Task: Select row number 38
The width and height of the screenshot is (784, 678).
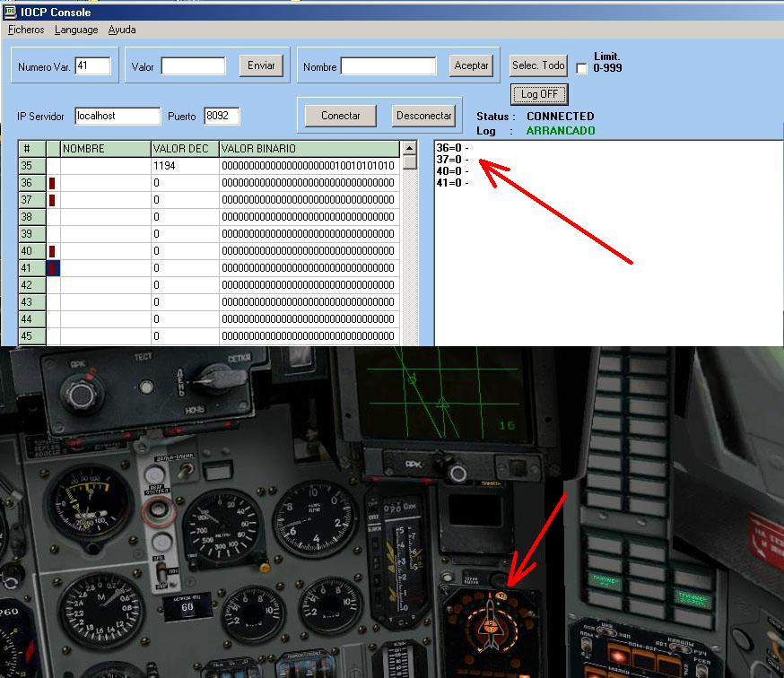Action: [32, 217]
